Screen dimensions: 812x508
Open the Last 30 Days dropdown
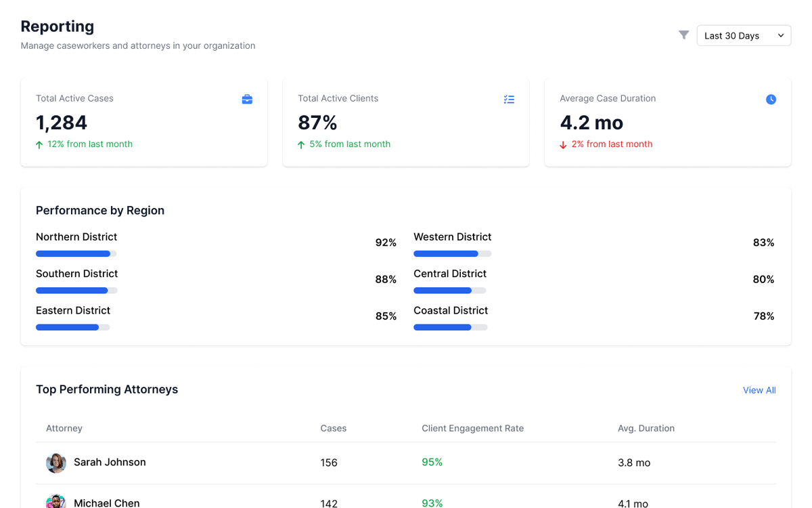pyautogui.click(x=743, y=36)
